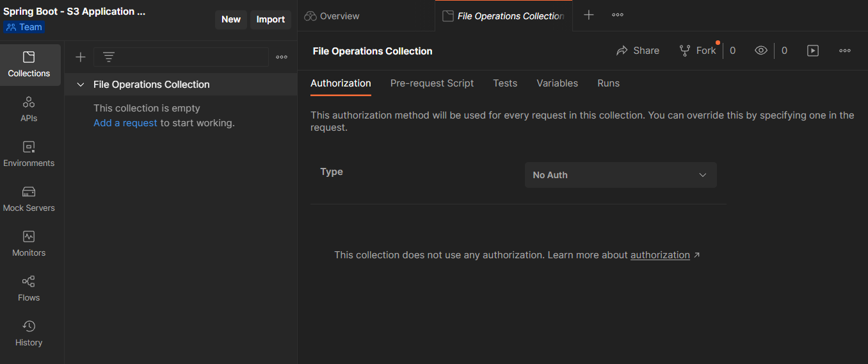This screenshot has width=868, height=364.
Task: Open the sidebar three-dot options menu
Action: coord(282,57)
